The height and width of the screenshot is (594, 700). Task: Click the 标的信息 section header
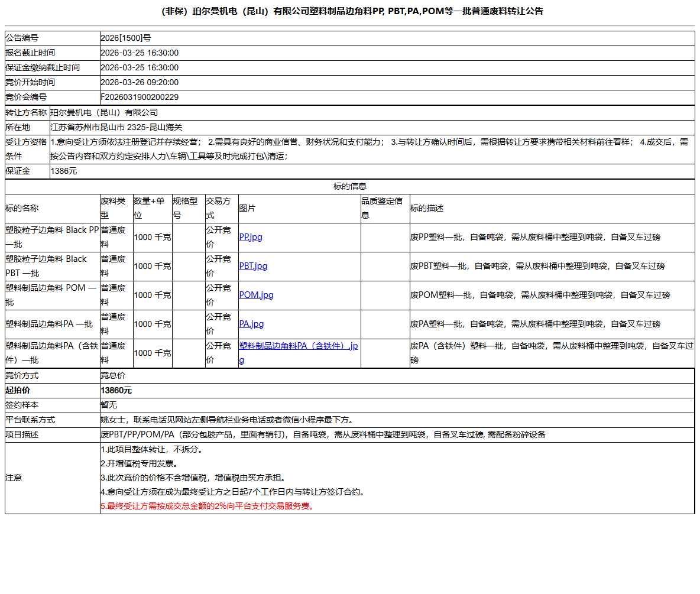point(349,187)
